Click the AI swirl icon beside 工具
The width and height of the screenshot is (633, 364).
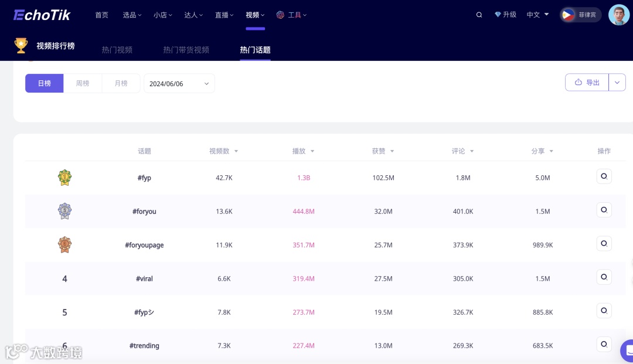280,15
